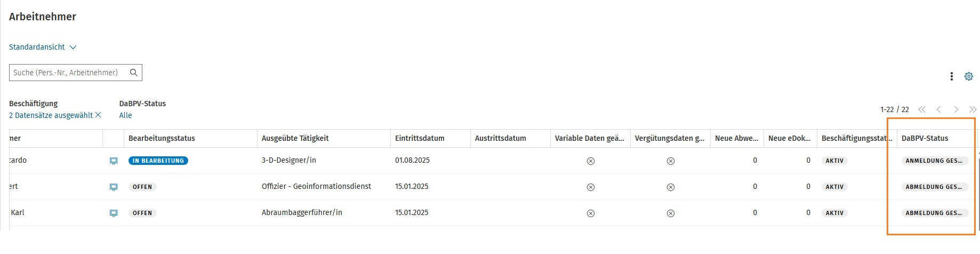Click monitor icon in Abraumbaggerführer/in row
Screen dimensions: 980x254
tap(114, 213)
